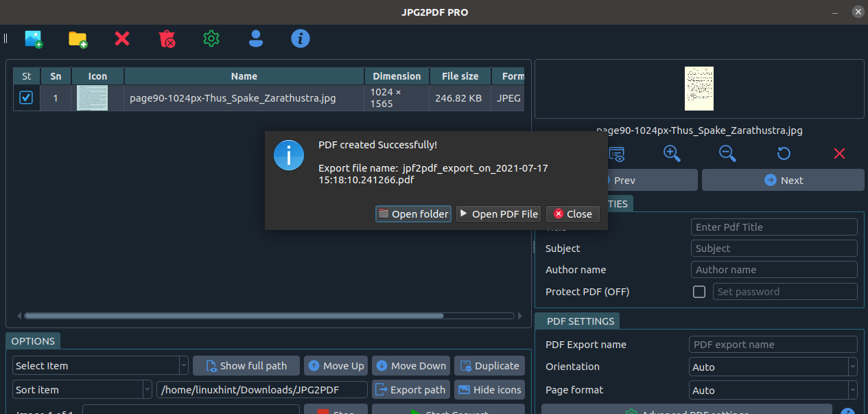Click the Hide icons button
This screenshot has height=414, width=868.
tap(489, 389)
